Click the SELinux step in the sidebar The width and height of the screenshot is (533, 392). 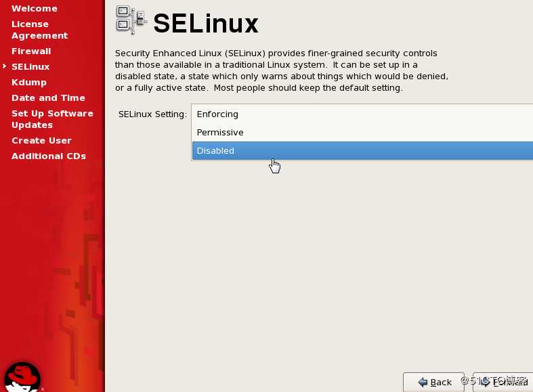click(x=30, y=67)
